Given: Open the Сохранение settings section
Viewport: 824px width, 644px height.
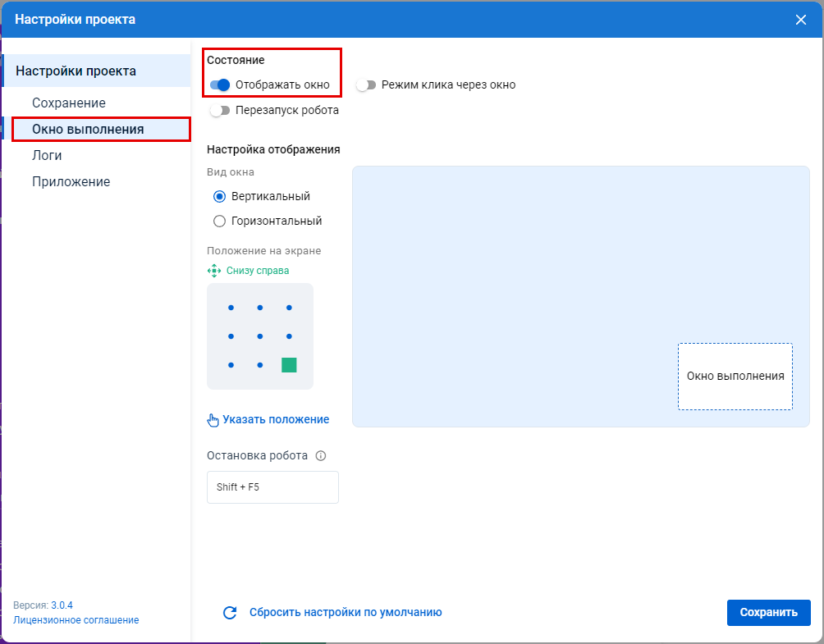Looking at the screenshot, I should click(69, 103).
